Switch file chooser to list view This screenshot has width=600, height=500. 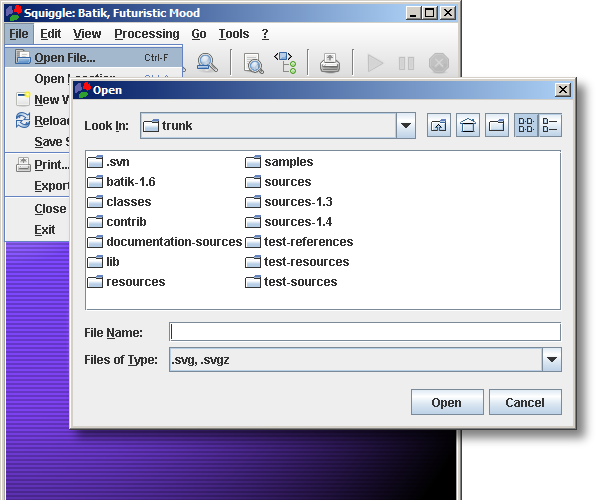526,125
